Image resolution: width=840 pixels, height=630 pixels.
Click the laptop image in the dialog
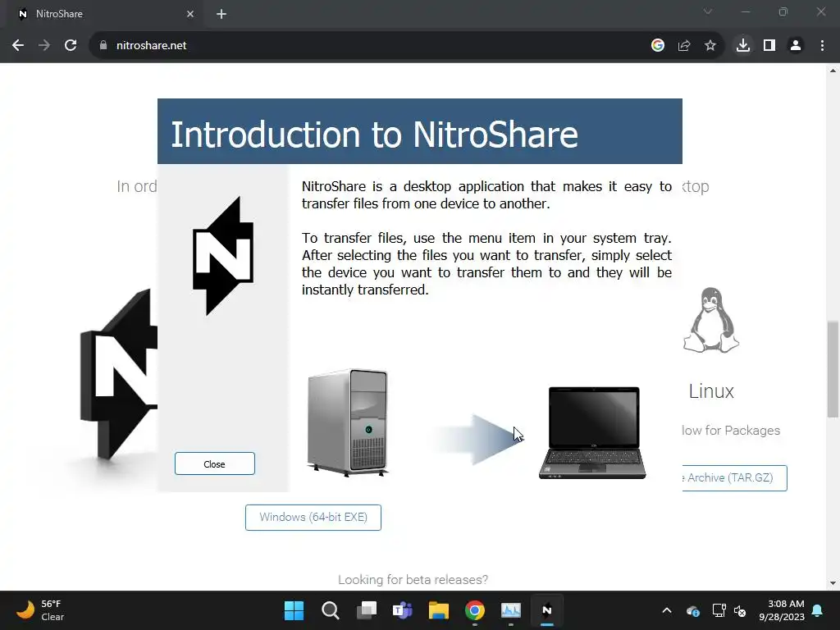[x=592, y=432]
